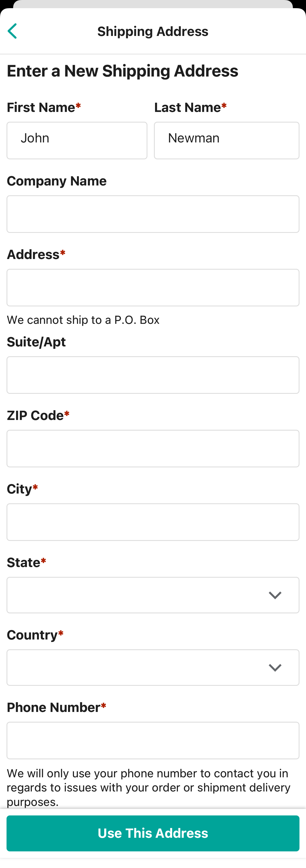The height and width of the screenshot is (868, 306).
Task: Click the Shipping Address screen title
Action: coord(153,31)
